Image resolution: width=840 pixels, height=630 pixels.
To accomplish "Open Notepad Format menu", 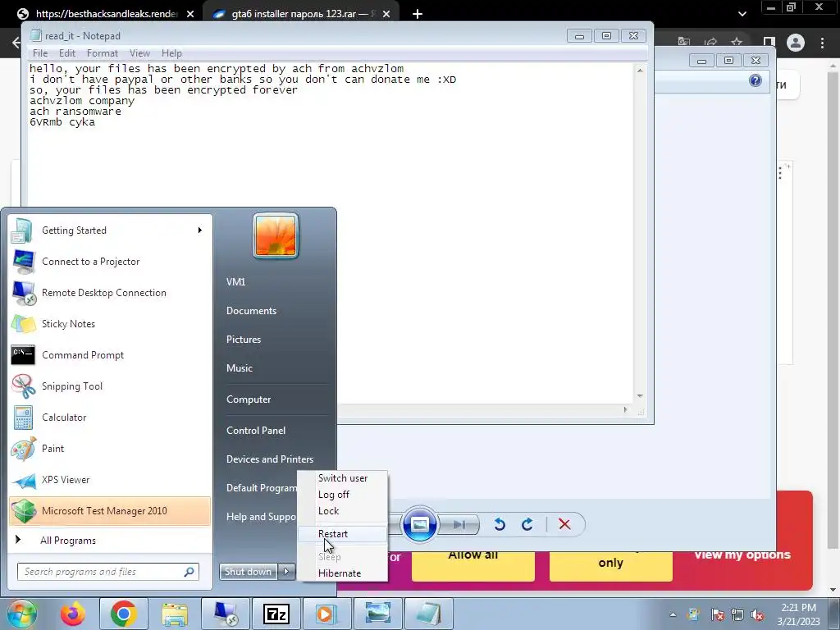I will tap(103, 53).
